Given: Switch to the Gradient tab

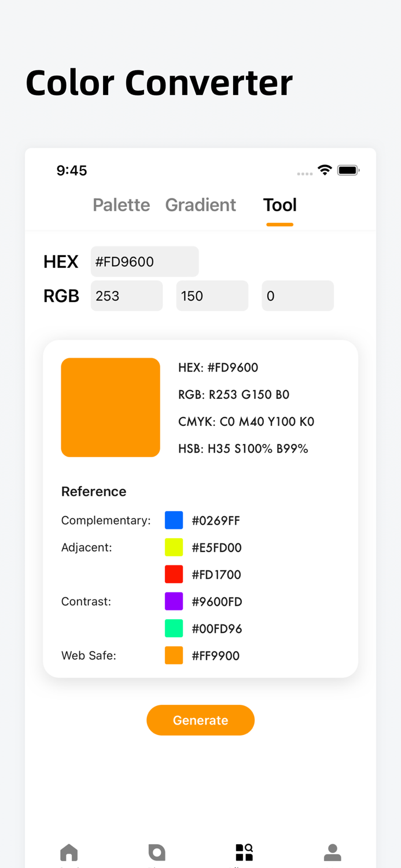Looking at the screenshot, I should tap(201, 205).
